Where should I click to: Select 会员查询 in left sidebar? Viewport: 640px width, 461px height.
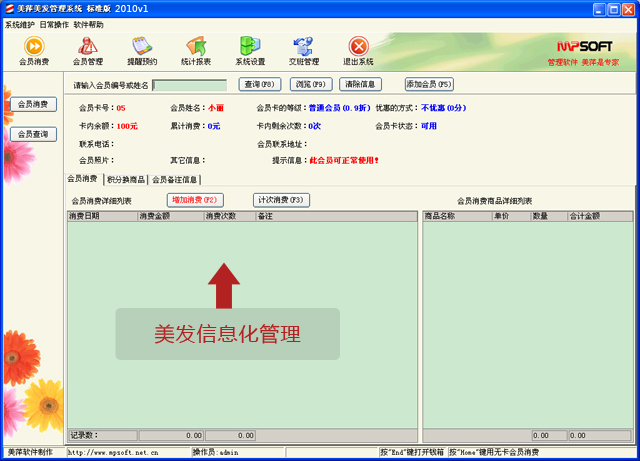32,134
